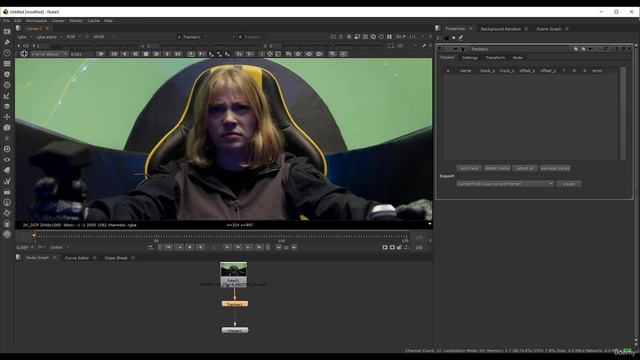Open the A input Tracker1 dropdown
640x360 pixels.
193,37
